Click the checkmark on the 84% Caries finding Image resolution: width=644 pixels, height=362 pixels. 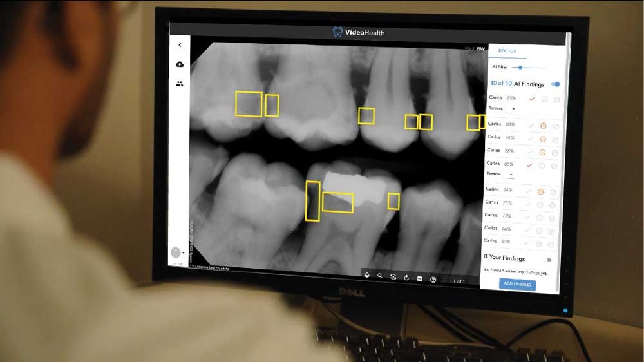tap(530, 191)
